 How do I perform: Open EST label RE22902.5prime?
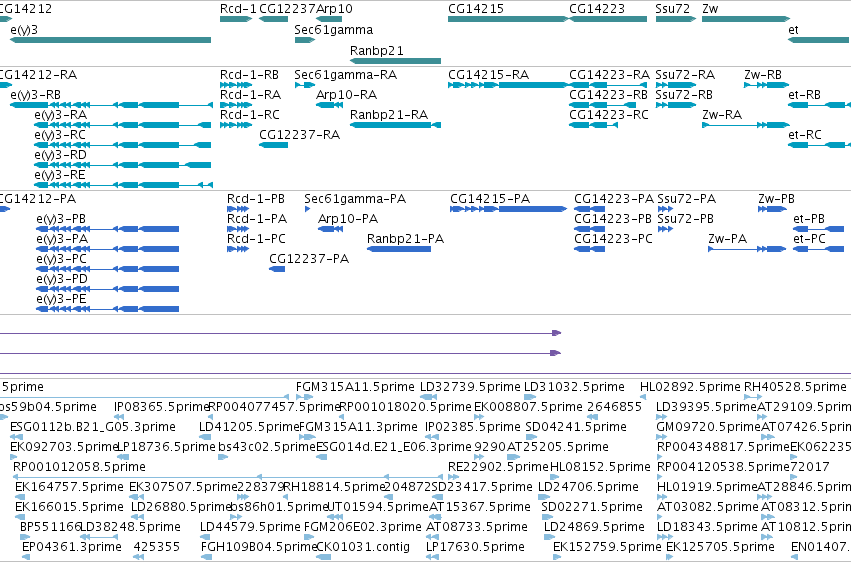click(x=498, y=467)
